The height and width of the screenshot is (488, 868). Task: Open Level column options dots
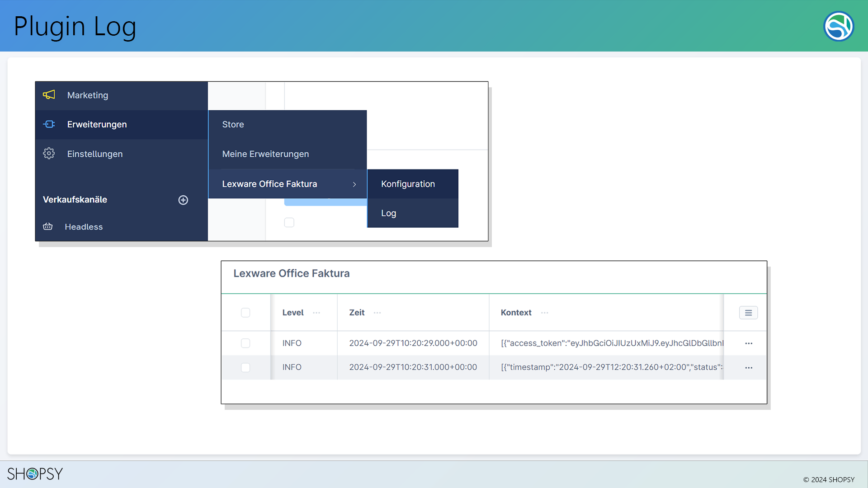point(316,313)
